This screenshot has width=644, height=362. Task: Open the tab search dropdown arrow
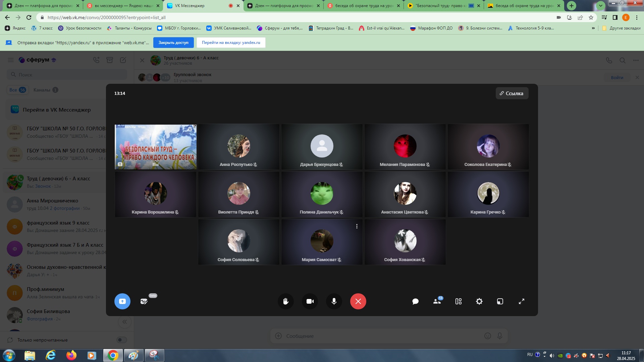(x=600, y=5)
